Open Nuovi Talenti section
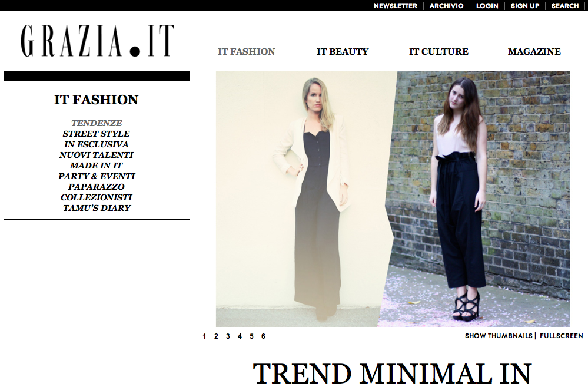Viewport: 588px width, 390px height. (97, 155)
